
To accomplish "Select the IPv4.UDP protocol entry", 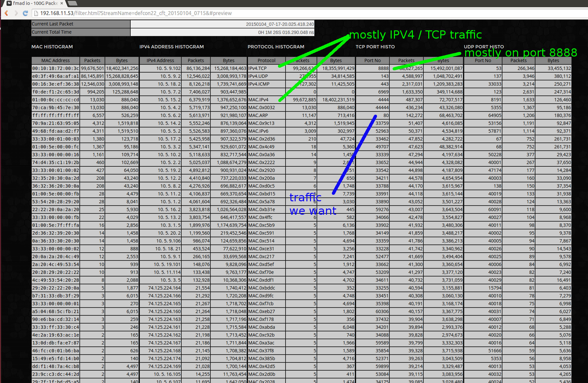I will pyautogui.click(x=258, y=76).
